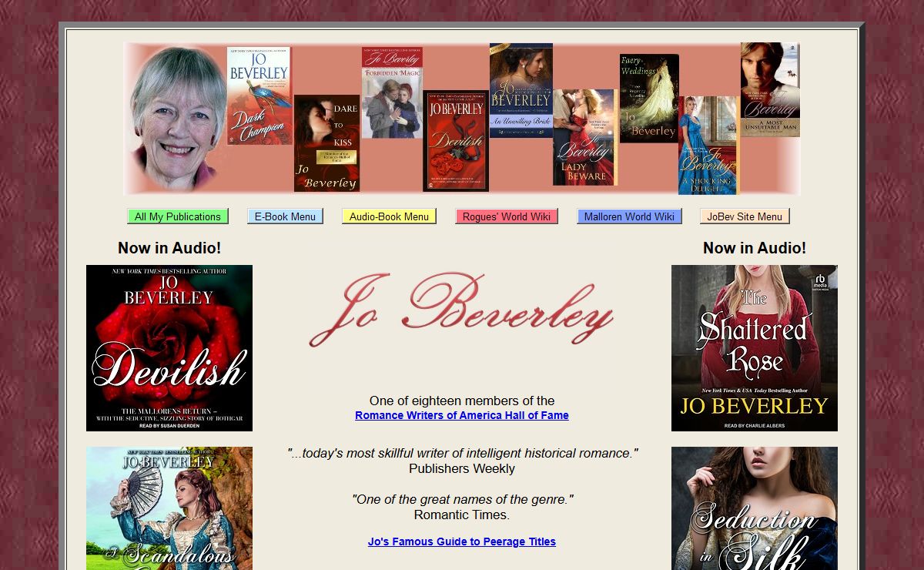The image size is (924, 570).
Task: Select the Forbidden Magic book cover
Action: (x=392, y=92)
